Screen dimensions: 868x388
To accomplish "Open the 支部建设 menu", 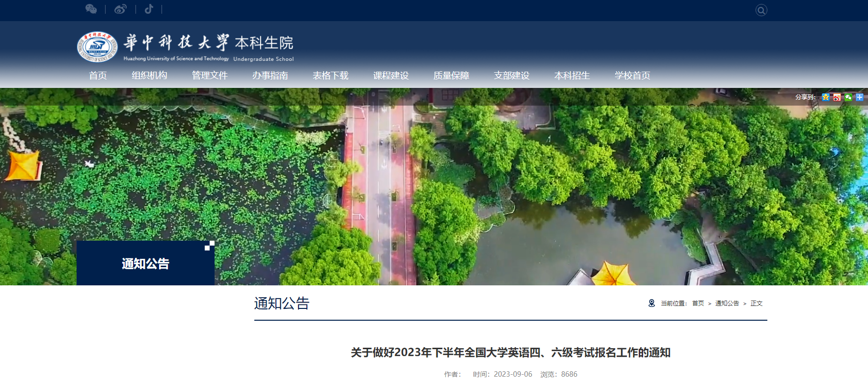I will (512, 76).
